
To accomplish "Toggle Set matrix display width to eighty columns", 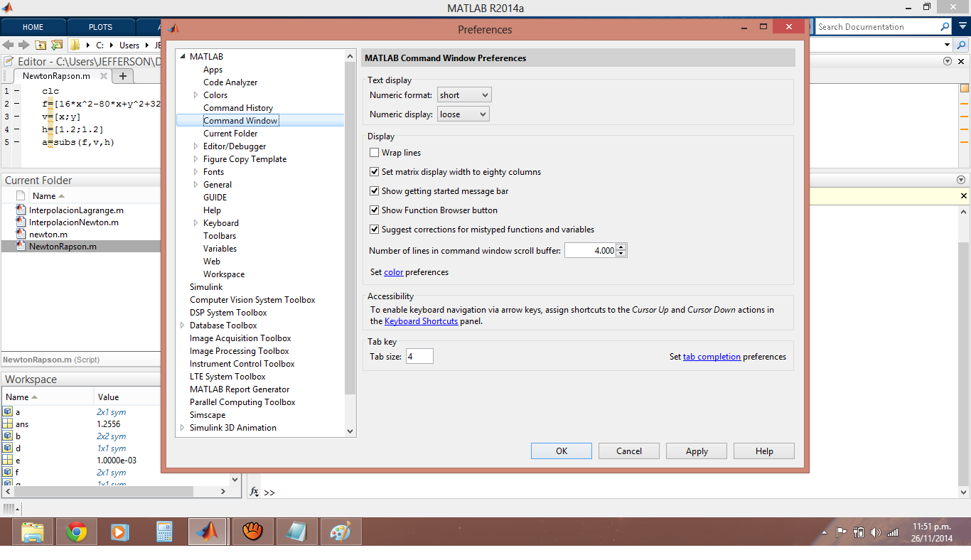I will point(375,172).
